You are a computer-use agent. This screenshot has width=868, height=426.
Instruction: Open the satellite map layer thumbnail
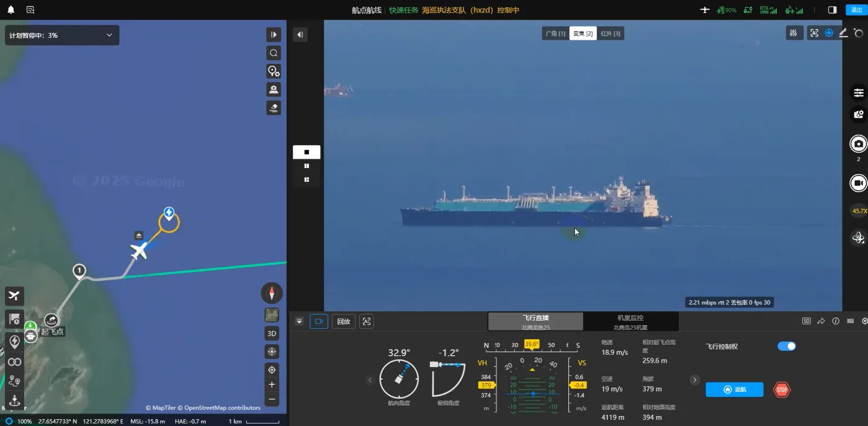(272, 315)
